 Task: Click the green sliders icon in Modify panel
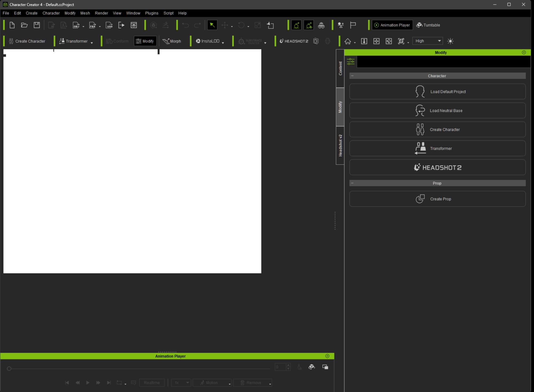click(351, 62)
